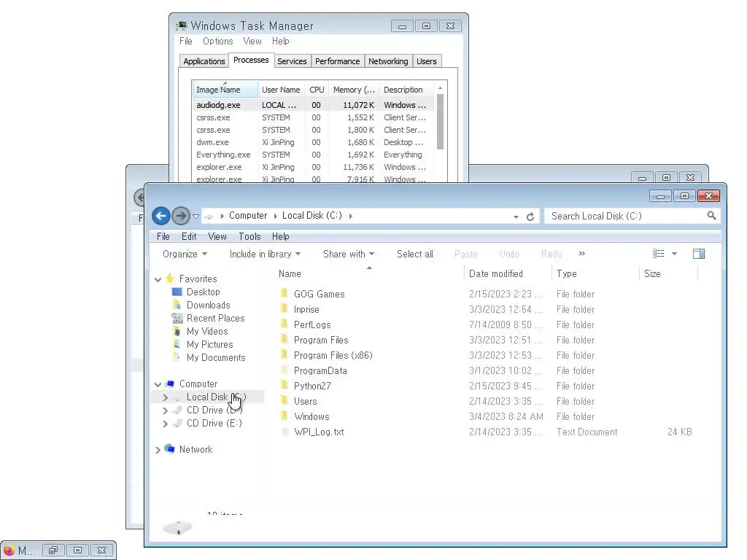Select the GOG Games folder icon
The image size is (747, 560).
[x=285, y=293]
